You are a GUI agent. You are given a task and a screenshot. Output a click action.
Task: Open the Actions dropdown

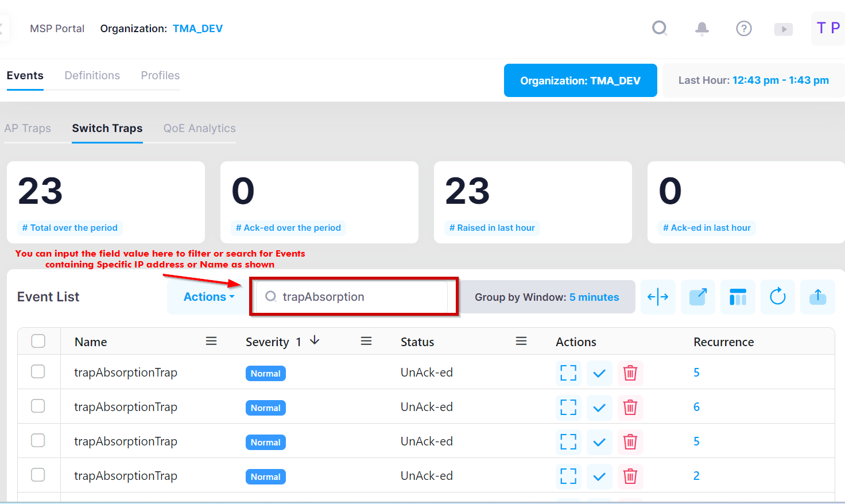(207, 297)
